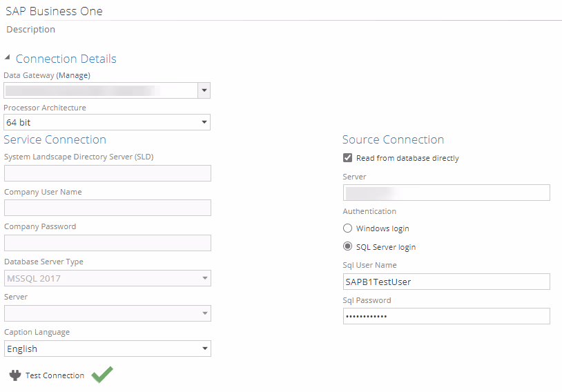Select the SQL Server login radio button

coord(347,247)
